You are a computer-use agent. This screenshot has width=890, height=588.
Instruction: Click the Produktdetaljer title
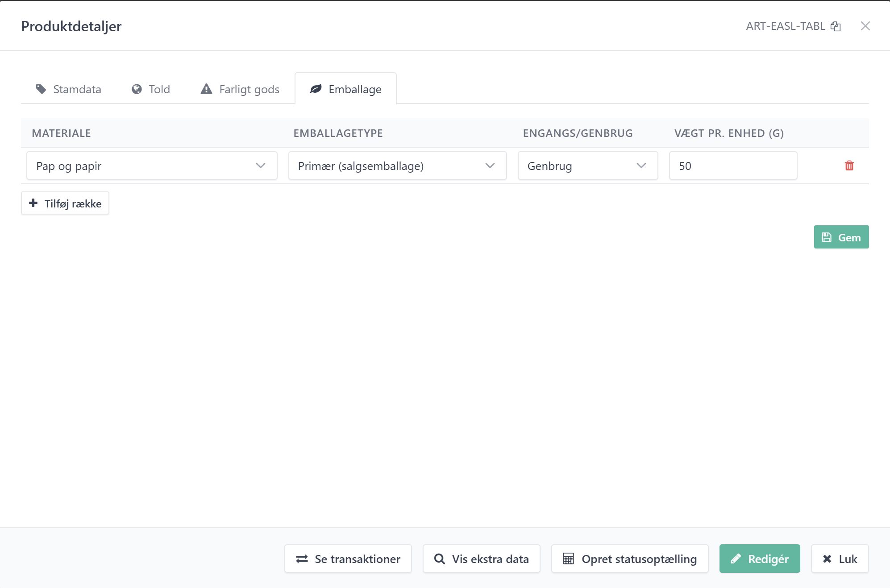(71, 26)
